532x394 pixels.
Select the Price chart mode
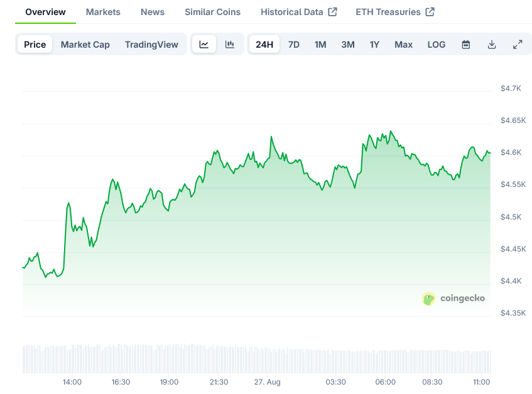[x=35, y=45]
